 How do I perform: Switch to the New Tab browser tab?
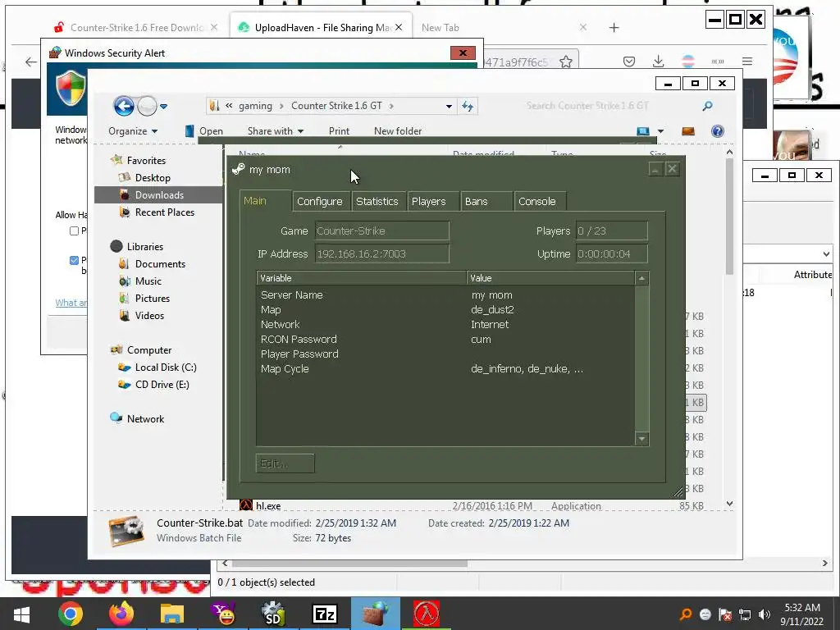[441, 27]
